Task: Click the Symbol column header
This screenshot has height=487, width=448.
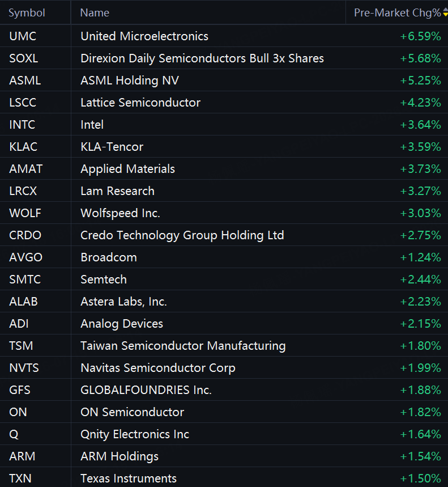Action: [x=27, y=12]
